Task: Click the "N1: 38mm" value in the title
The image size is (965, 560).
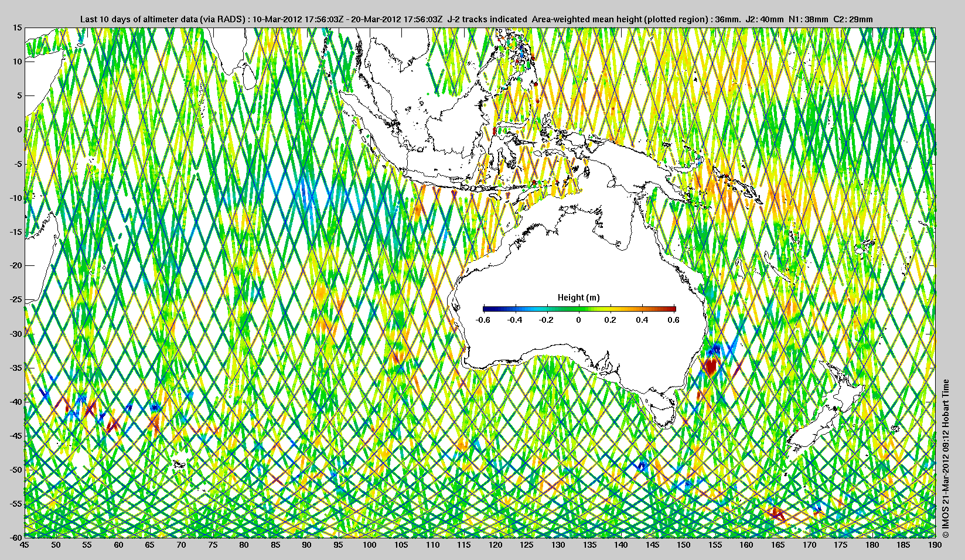Action: point(808,19)
